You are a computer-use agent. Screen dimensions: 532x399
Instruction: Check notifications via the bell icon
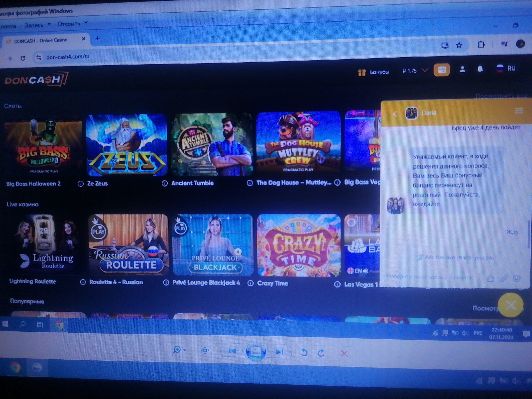point(480,69)
